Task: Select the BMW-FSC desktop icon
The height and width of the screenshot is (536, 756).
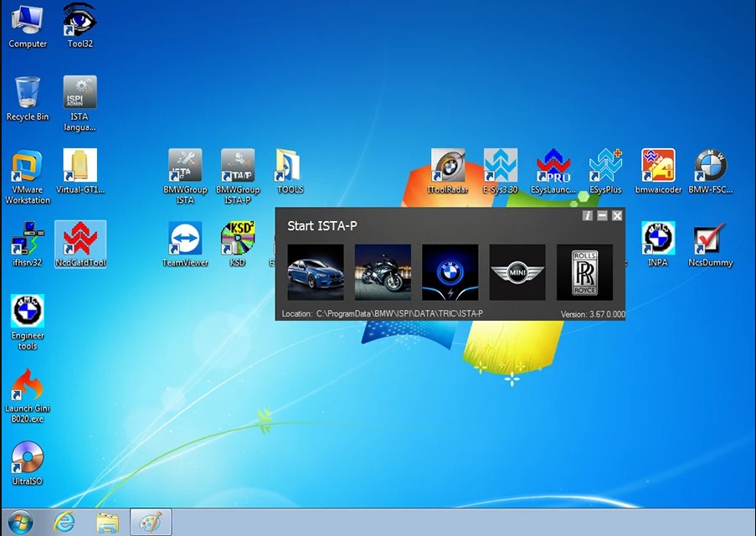Action: pos(711,172)
